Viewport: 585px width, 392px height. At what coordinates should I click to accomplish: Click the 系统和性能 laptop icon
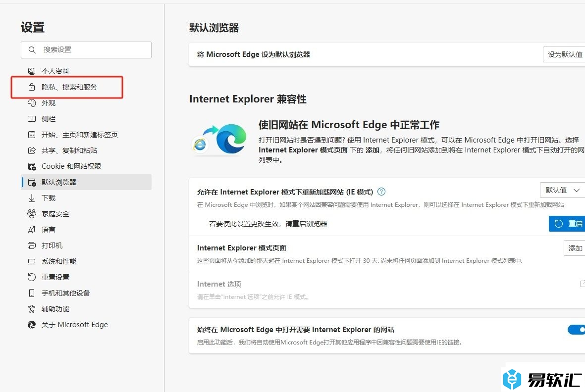click(32, 261)
